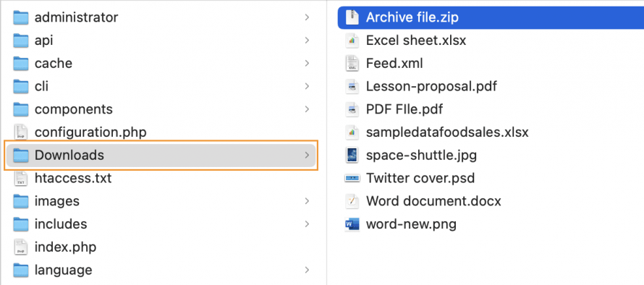Select sampledatafoodsales.xlsx in the list
Viewport: 644px width, 285px height.
[x=491, y=132]
